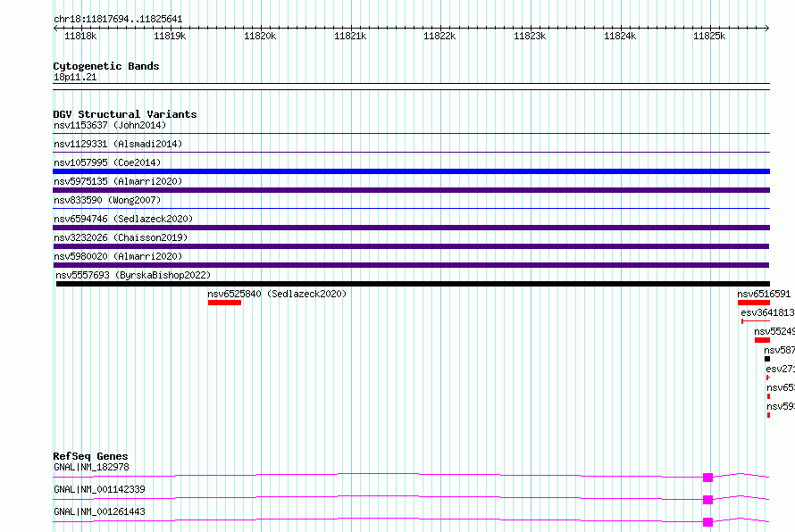Click the black bar under nsv5557693

tap(413, 284)
